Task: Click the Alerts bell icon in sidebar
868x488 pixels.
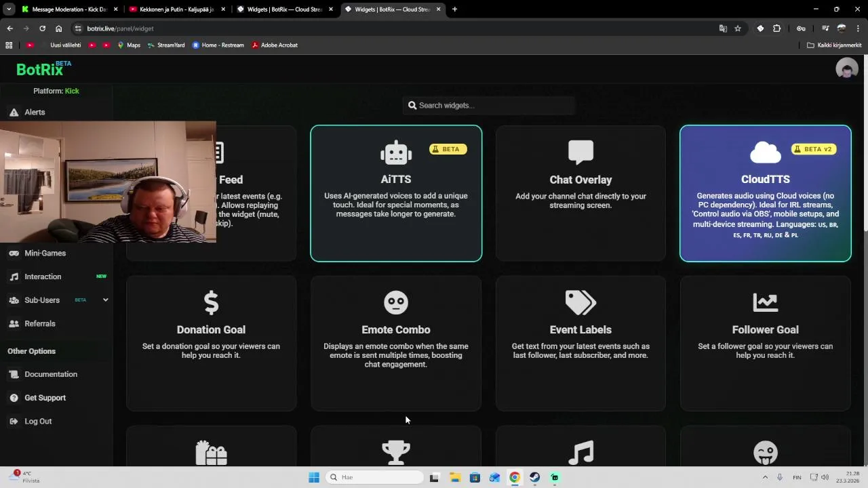Action: coord(14,113)
